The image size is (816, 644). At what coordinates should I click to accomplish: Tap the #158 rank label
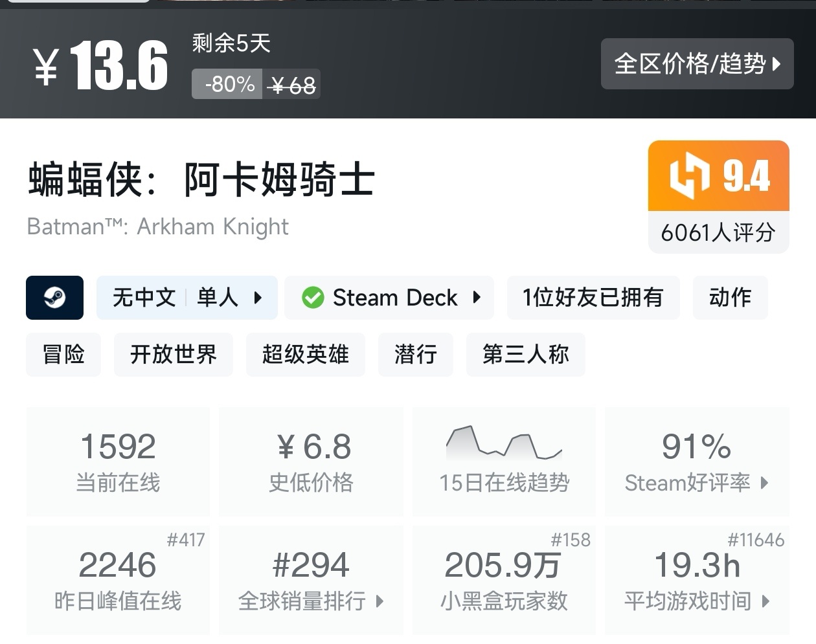tap(571, 540)
